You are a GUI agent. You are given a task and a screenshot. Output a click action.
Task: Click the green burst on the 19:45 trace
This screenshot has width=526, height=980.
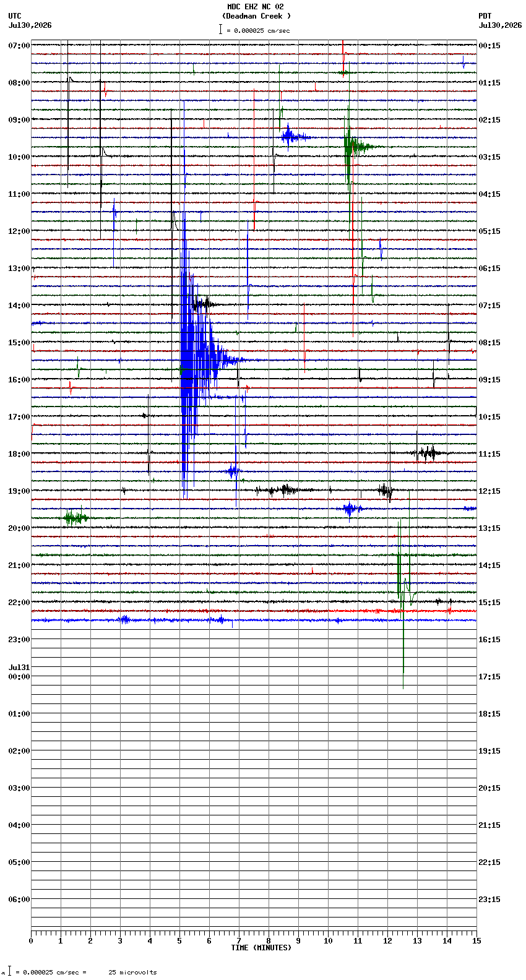[75, 517]
